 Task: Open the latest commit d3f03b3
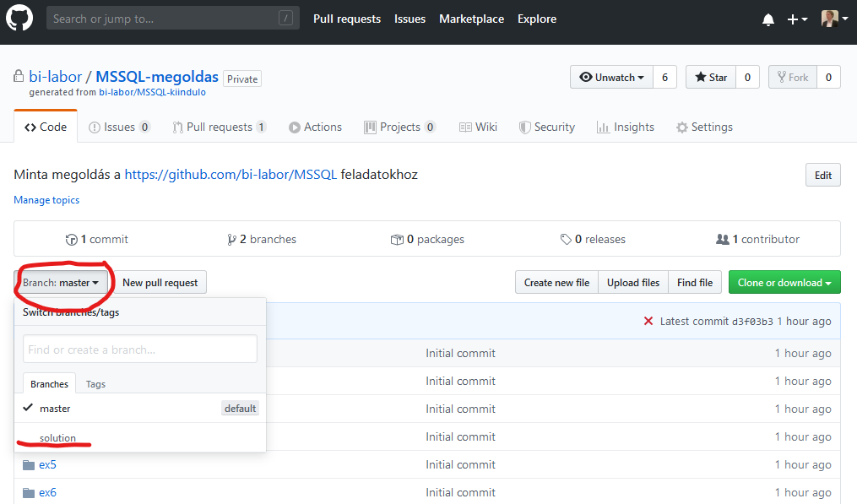pos(752,322)
